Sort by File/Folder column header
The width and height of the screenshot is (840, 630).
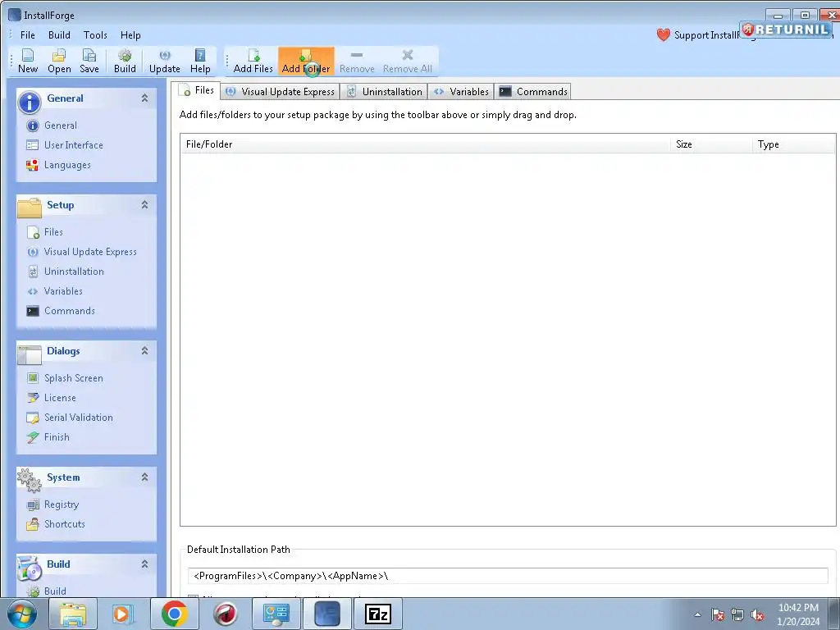click(x=426, y=144)
